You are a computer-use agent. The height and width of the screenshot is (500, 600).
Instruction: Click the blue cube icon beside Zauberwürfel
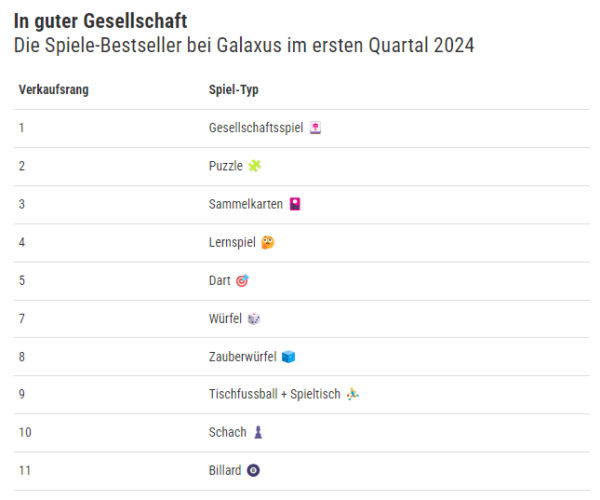pos(288,357)
